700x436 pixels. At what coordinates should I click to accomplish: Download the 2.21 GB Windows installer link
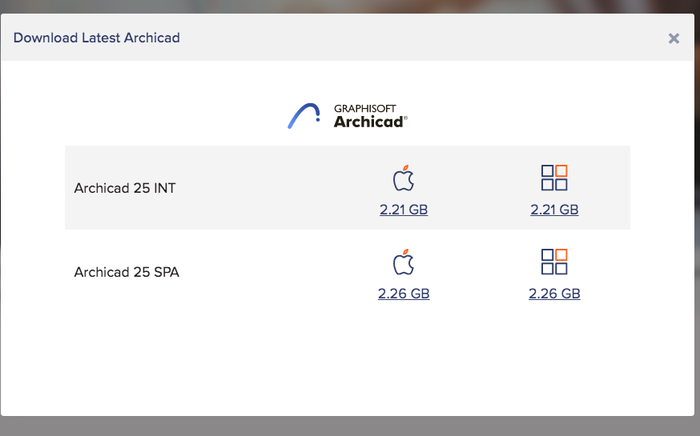click(x=554, y=209)
